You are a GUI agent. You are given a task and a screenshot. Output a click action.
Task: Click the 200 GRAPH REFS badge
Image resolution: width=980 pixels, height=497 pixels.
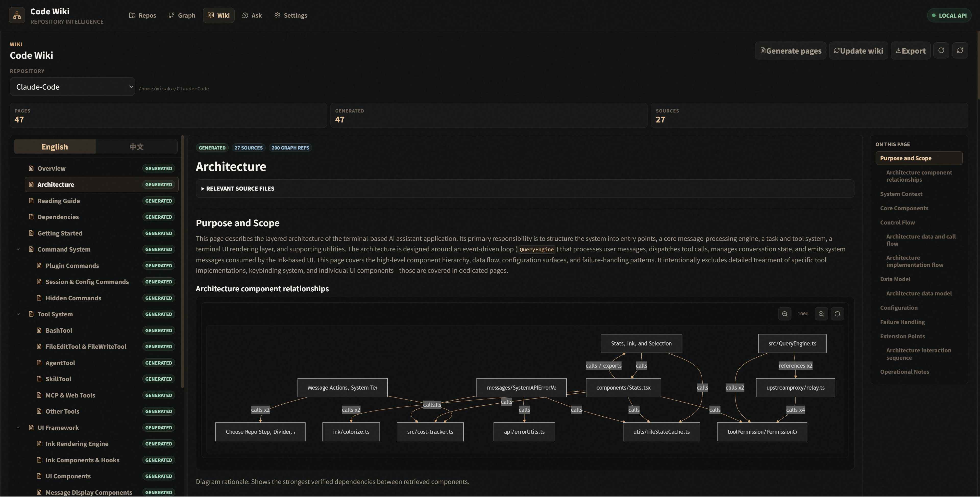(290, 147)
